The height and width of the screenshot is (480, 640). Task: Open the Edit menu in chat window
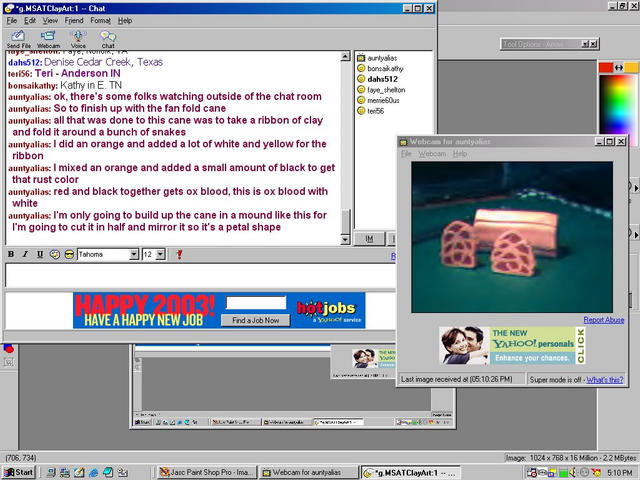(x=30, y=20)
